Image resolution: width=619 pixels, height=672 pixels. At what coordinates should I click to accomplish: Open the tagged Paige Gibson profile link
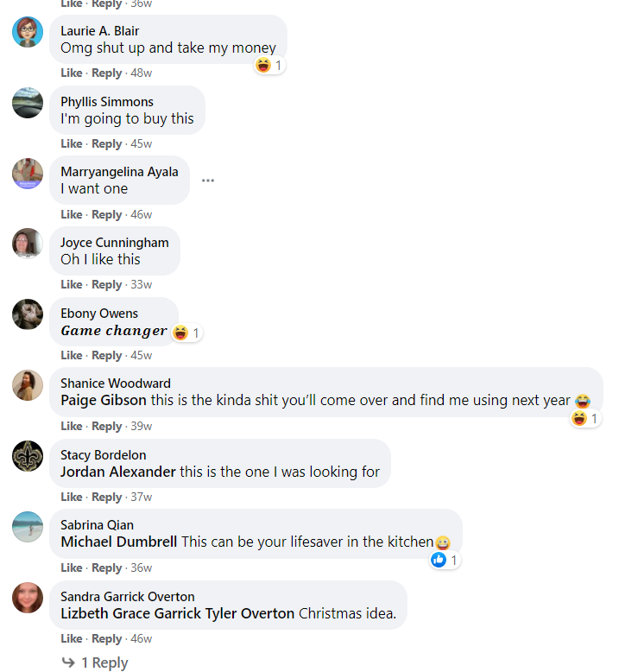[x=104, y=401]
